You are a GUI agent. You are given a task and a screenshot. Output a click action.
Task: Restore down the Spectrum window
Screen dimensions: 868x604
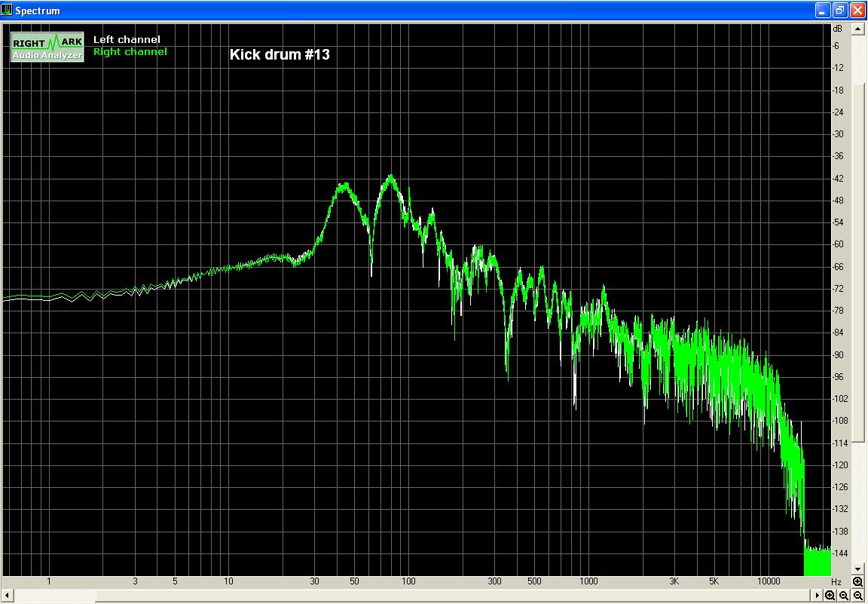(840, 10)
